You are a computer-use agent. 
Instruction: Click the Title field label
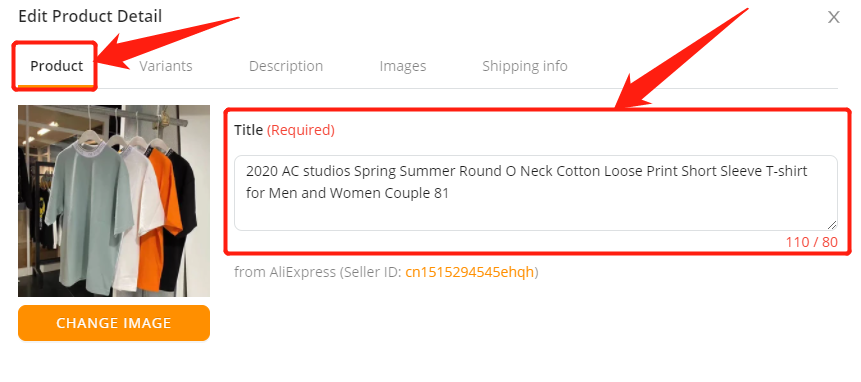point(249,130)
